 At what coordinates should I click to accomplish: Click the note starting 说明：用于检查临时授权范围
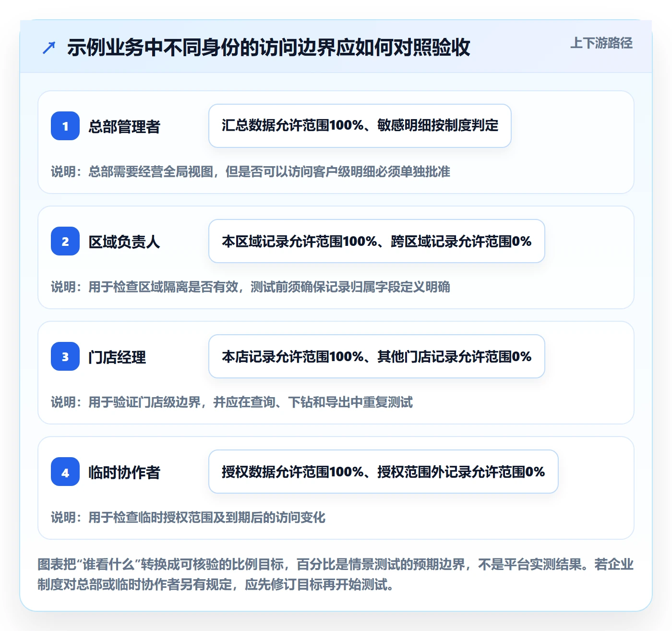coord(188,517)
